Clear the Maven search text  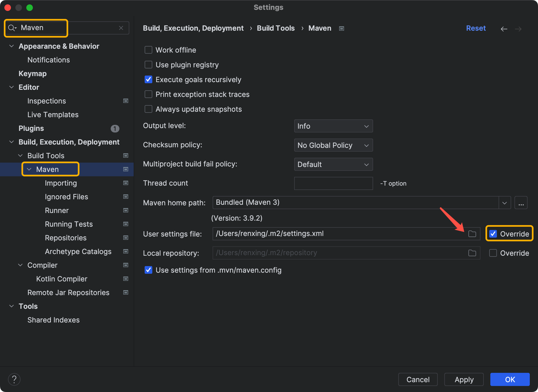click(x=121, y=28)
